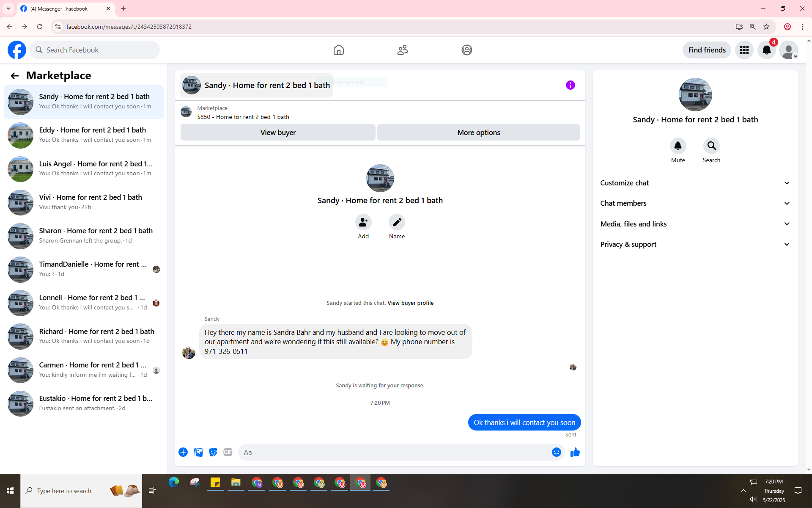Click the Ok thanks sent message bubble

524,422
